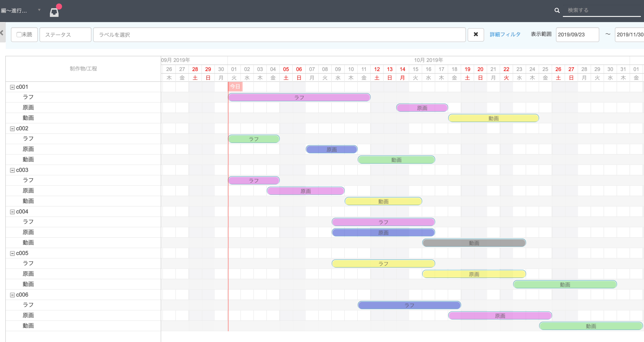Viewport: 644px width, 342px height.
Task: Click the end date field 2019/11/30
Action: point(630,34)
